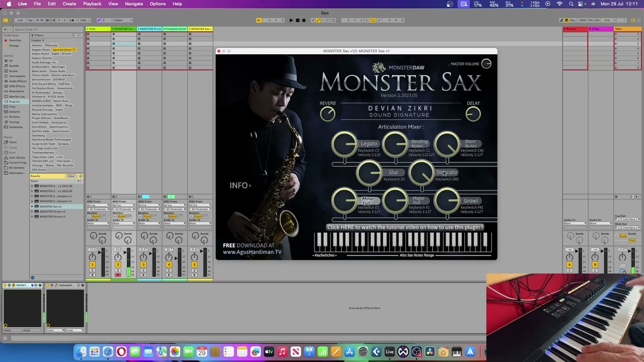
Task: Toggle track 5 activator button
Action: point(194,265)
